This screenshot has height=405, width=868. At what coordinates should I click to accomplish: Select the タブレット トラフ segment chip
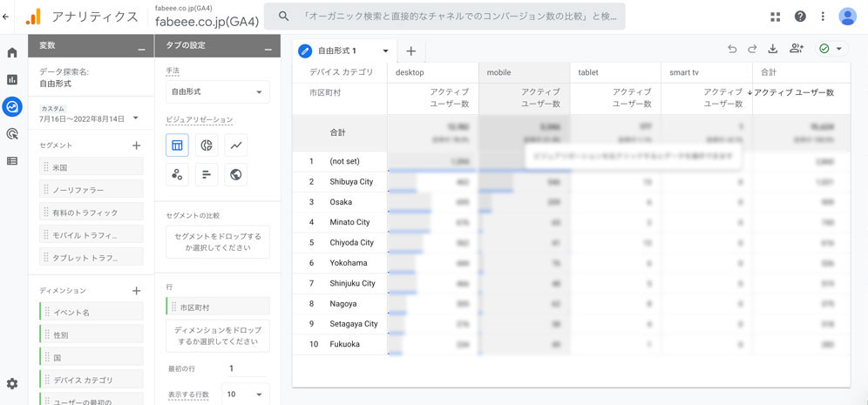point(92,257)
